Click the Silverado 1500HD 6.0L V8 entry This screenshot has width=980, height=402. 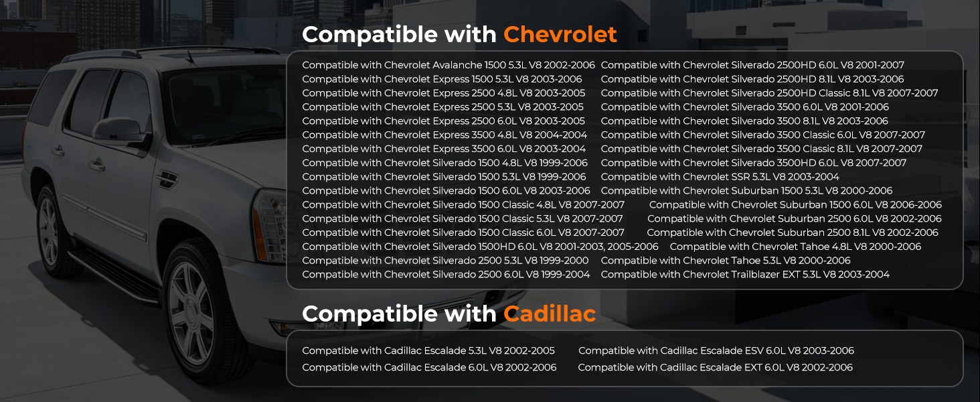(x=480, y=247)
